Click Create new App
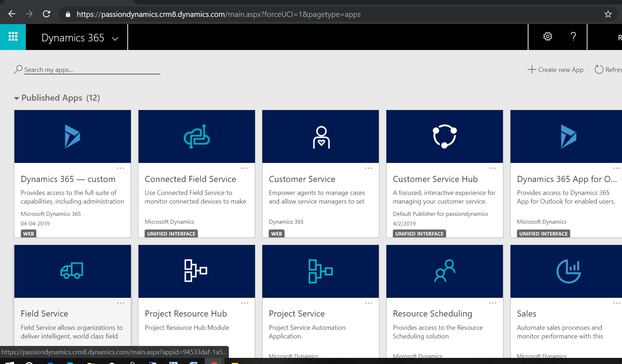 click(x=555, y=70)
